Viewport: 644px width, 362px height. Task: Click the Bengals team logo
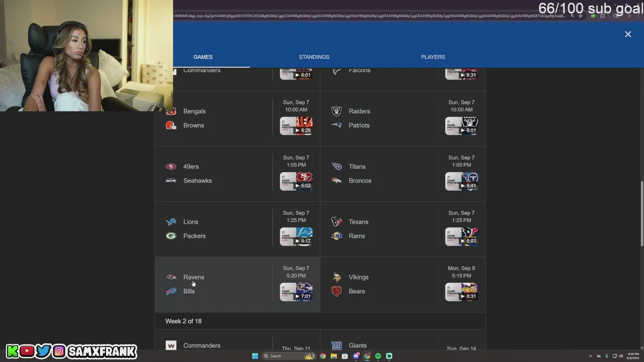tap(171, 111)
